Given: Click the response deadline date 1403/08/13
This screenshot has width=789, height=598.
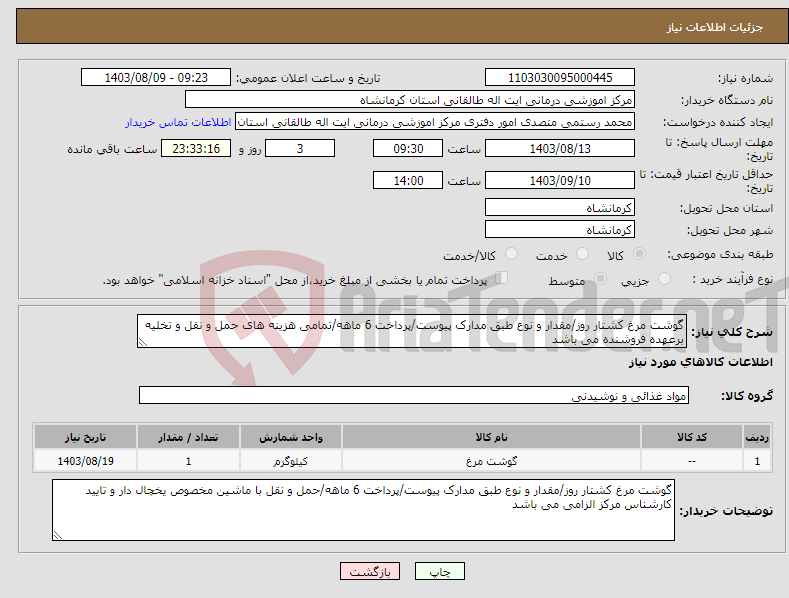Looking at the screenshot, I should click(560, 148).
